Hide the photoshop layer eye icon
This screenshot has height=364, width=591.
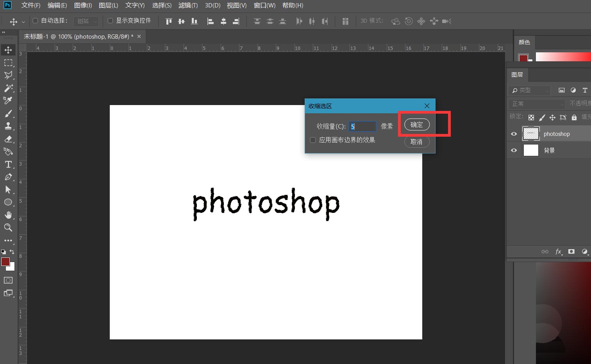pyautogui.click(x=514, y=134)
